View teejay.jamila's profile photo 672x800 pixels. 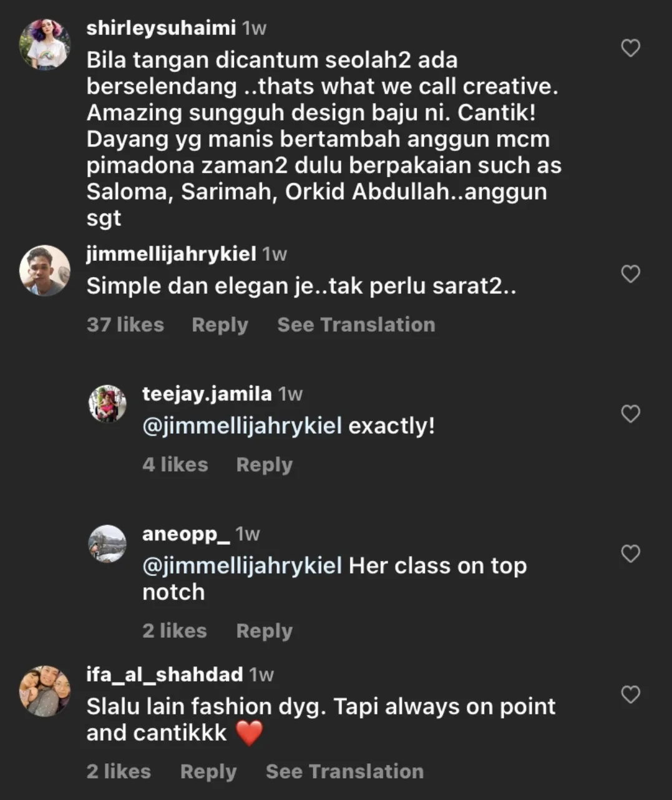tap(107, 403)
